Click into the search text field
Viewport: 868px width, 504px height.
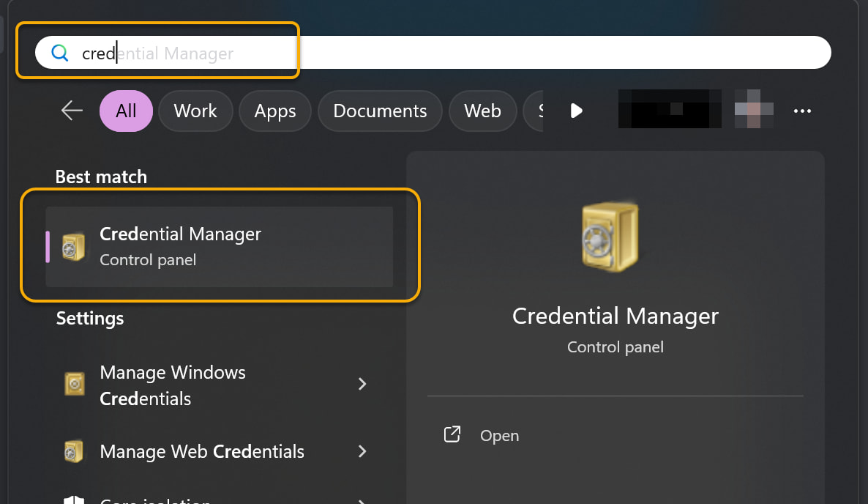433,53
